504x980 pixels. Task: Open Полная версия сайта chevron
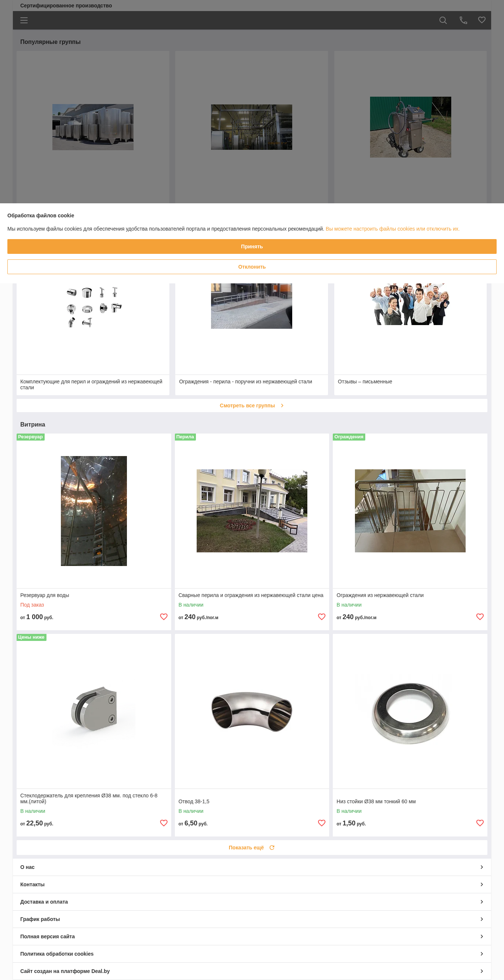481,936
